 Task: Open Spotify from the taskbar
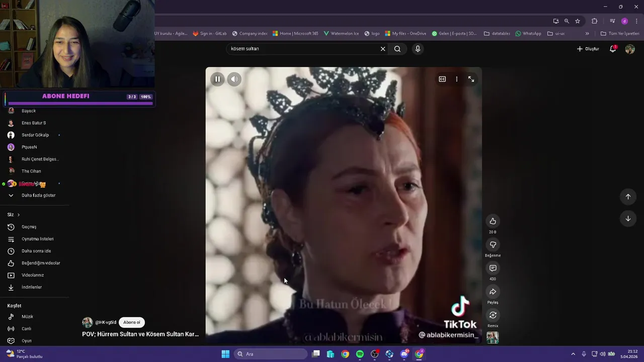[360, 354]
